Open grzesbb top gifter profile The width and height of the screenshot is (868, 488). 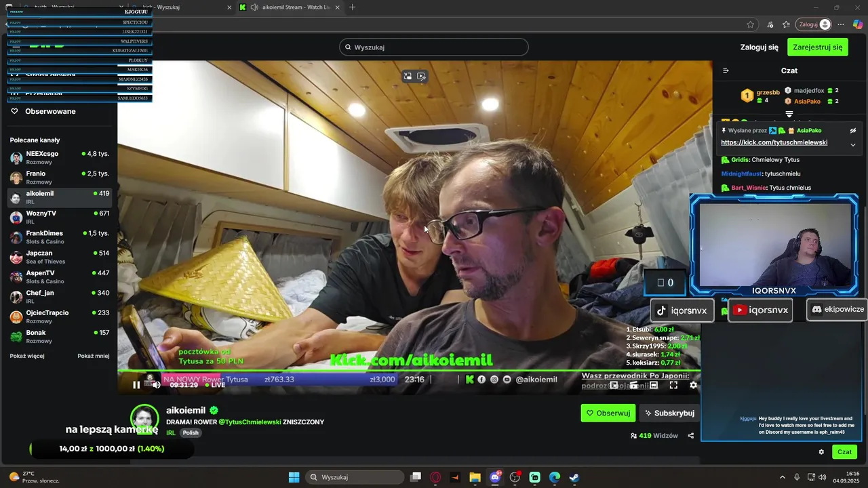point(759,96)
